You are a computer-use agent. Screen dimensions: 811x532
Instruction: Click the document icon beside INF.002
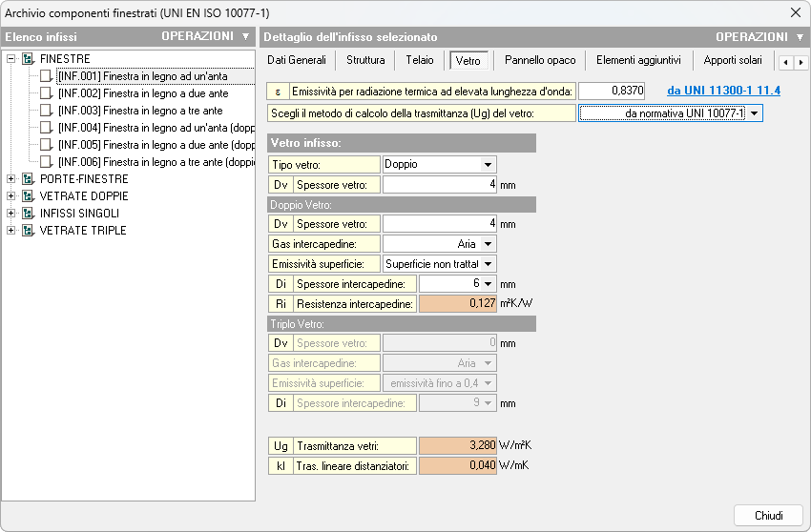[x=47, y=93]
